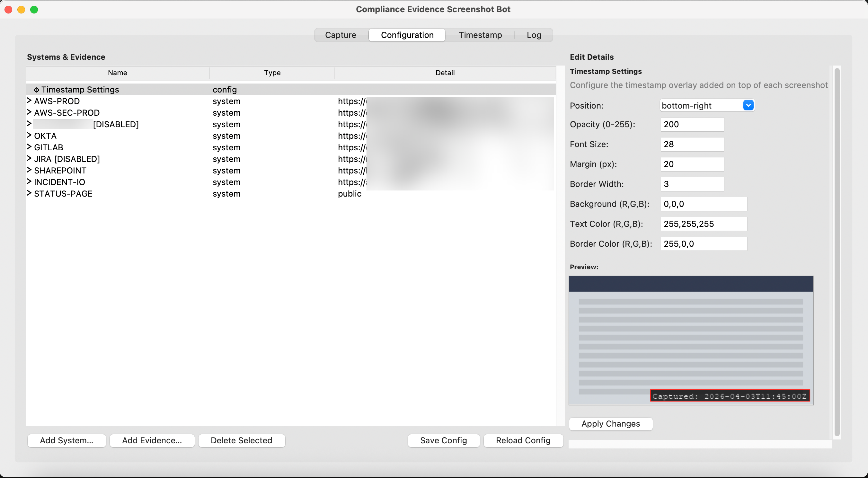Switch to the Capture tab
Viewport: 868px width, 478px height.
click(x=340, y=35)
